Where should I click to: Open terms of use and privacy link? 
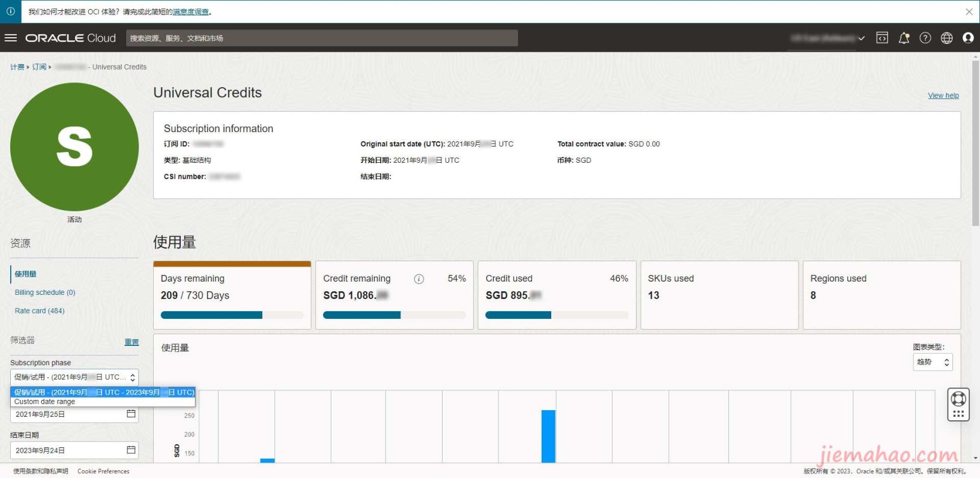[41, 471]
